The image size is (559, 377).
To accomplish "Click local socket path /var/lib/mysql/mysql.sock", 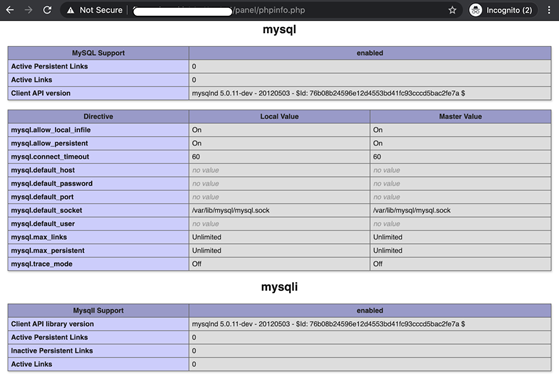I will pyautogui.click(x=231, y=210).
